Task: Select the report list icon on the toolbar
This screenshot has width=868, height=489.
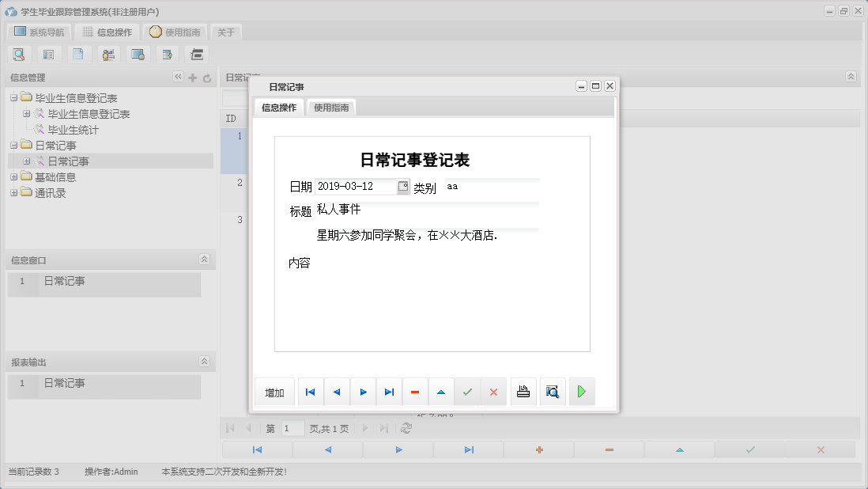Action: [x=48, y=54]
